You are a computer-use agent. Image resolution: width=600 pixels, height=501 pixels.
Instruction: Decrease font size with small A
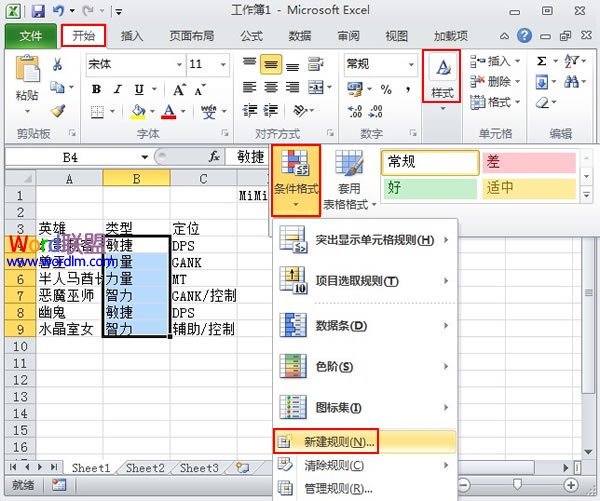tap(200, 90)
